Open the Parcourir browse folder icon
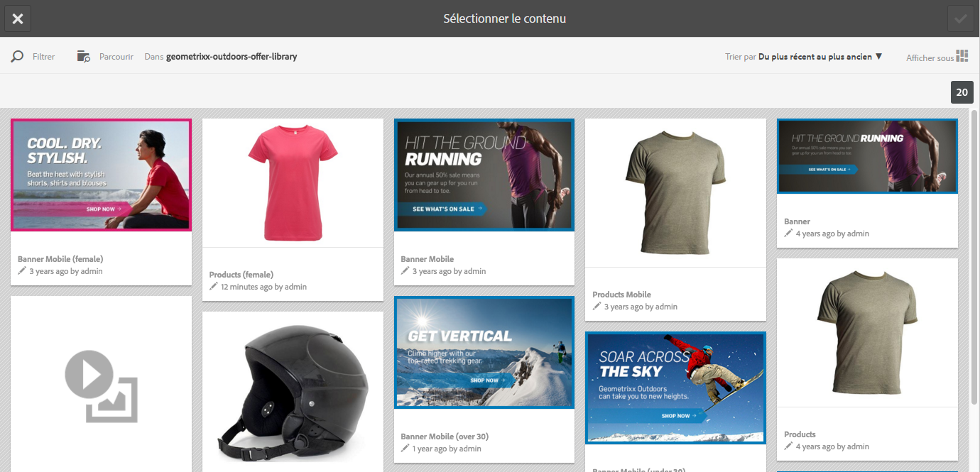 84,56
